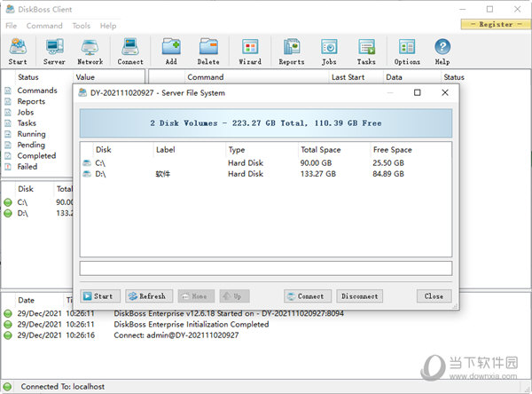532x394 pixels.
Task: Click the Home button in dialog
Action: coord(196,296)
